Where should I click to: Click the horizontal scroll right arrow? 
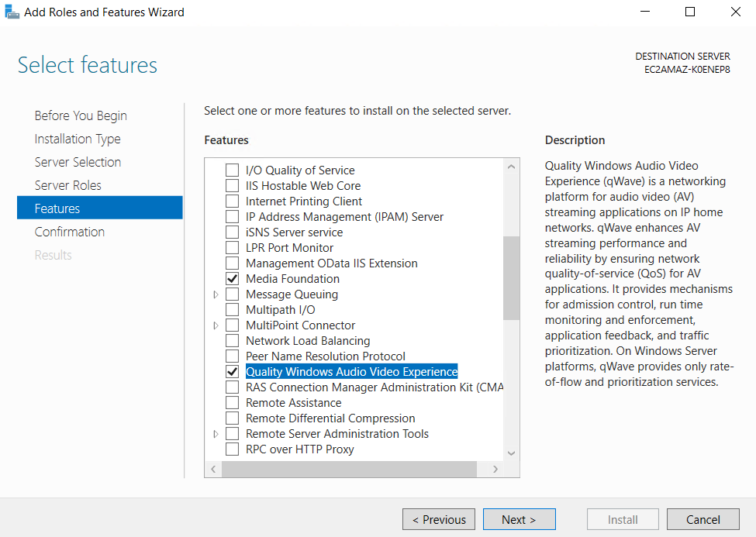pyautogui.click(x=495, y=469)
